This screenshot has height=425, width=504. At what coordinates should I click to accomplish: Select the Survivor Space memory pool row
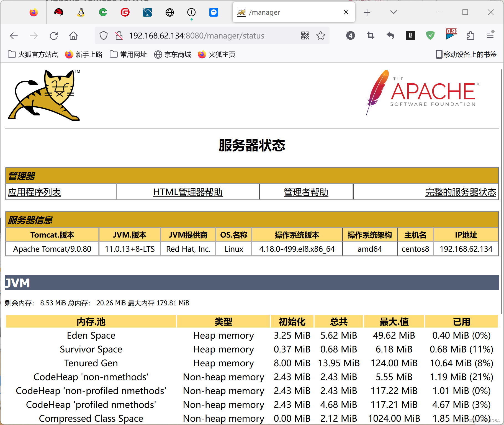point(252,349)
